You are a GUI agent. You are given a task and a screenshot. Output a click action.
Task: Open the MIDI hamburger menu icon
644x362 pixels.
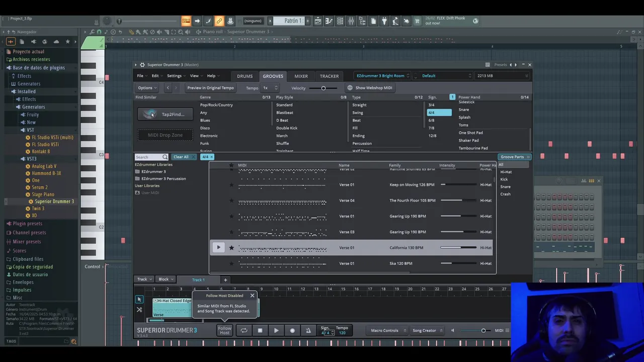507,330
